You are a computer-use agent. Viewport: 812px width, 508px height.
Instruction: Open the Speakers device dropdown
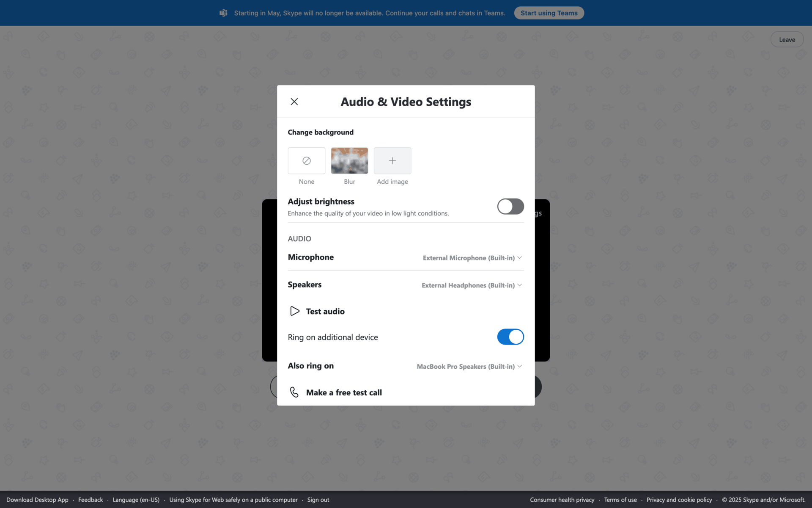472,285
